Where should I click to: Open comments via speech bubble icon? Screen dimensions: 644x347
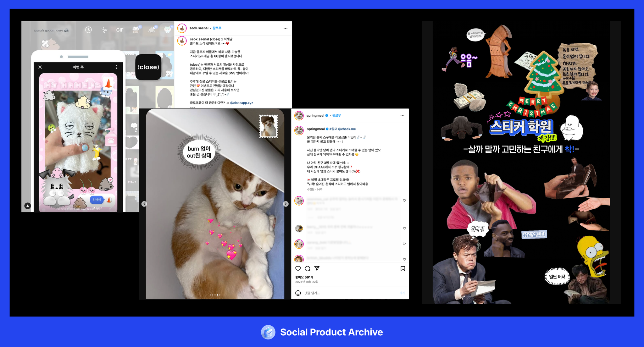point(308,268)
